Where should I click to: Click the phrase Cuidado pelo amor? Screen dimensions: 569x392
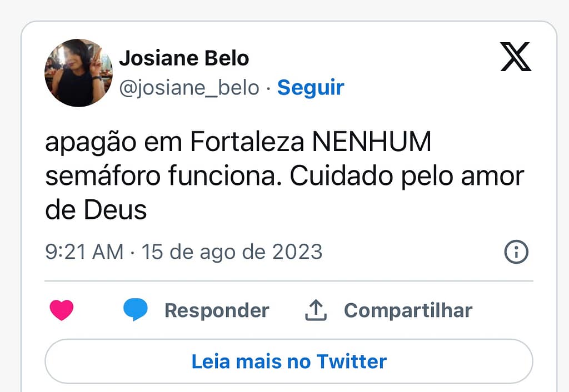pos(407,177)
